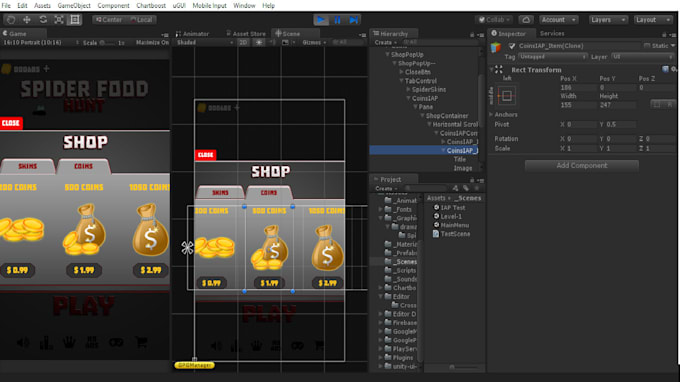Open the Shaded draw mode dropdown
The width and height of the screenshot is (680, 382).
(204, 42)
